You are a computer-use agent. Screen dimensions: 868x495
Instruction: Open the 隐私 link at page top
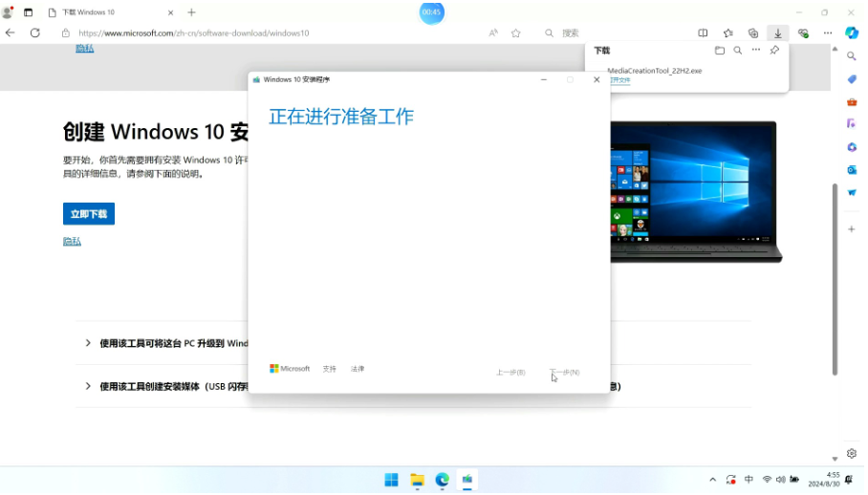tap(85, 49)
